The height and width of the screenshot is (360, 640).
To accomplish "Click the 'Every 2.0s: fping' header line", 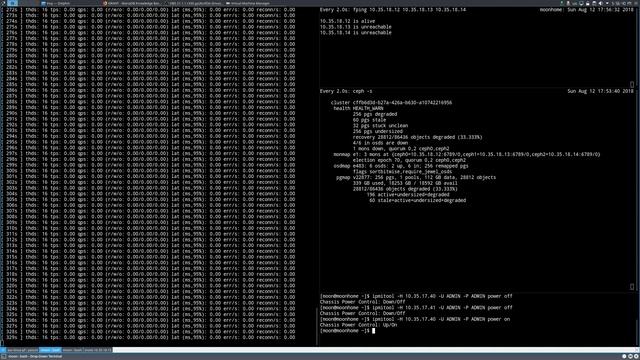I will tap(393, 9).
